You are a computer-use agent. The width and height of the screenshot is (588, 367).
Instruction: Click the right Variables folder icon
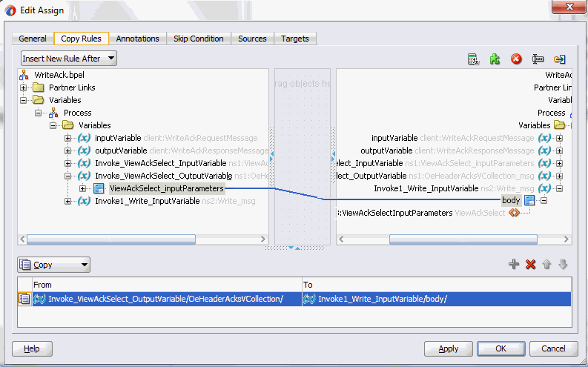pyautogui.click(x=560, y=125)
